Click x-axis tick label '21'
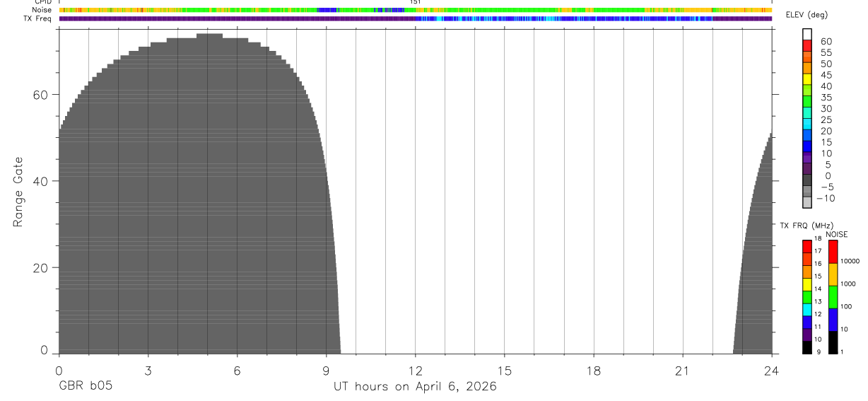 point(682,371)
